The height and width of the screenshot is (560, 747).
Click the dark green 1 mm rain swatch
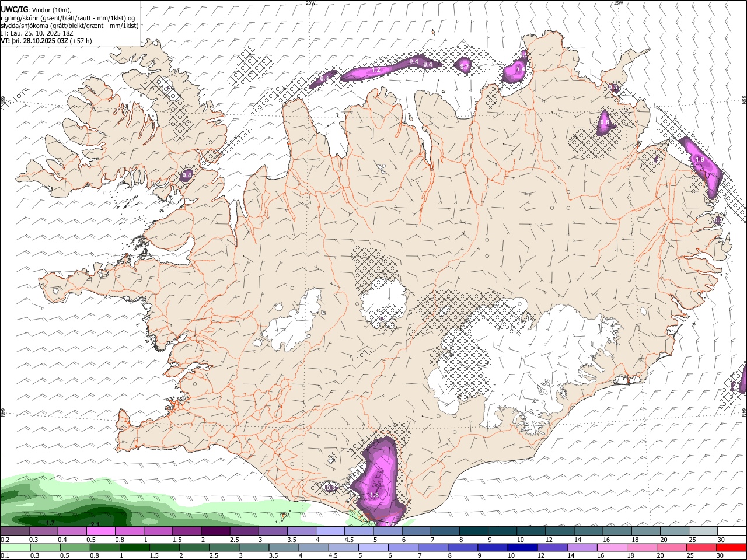click(x=135, y=547)
